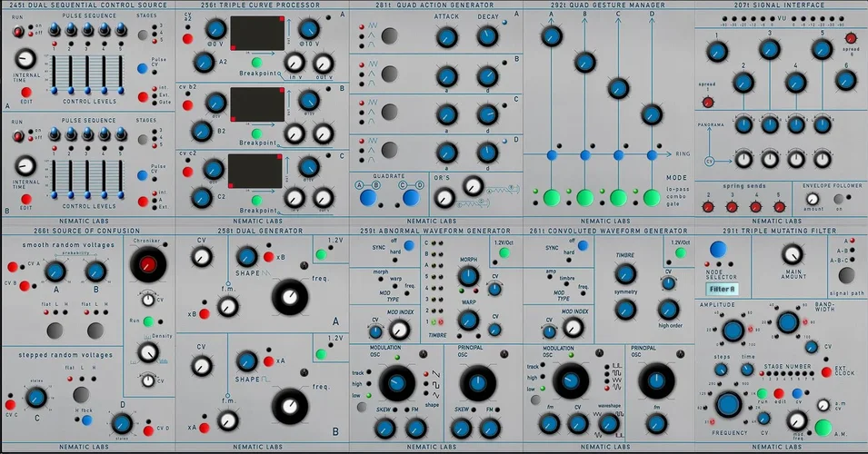Click green Breakpoint button in curve section A
The height and width of the screenshot is (454, 868).
[255, 61]
